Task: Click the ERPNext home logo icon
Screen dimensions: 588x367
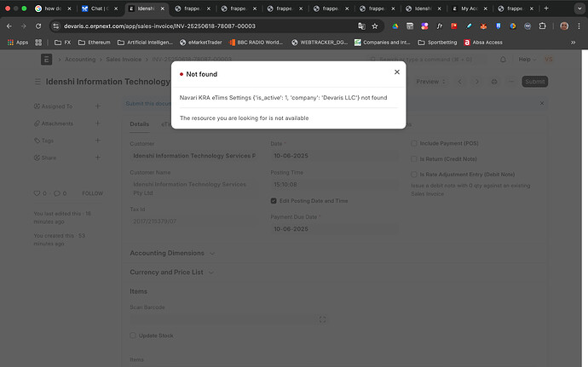Action: coord(47,60)
